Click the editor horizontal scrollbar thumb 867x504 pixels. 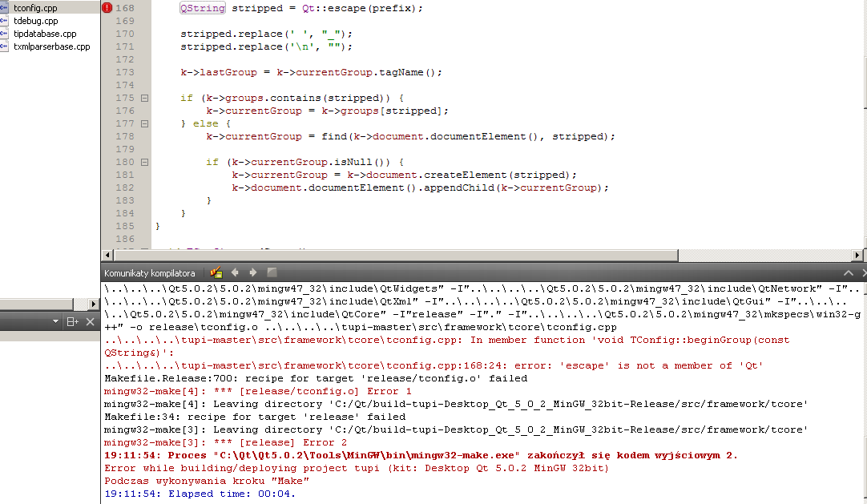(x=396, y=256)
